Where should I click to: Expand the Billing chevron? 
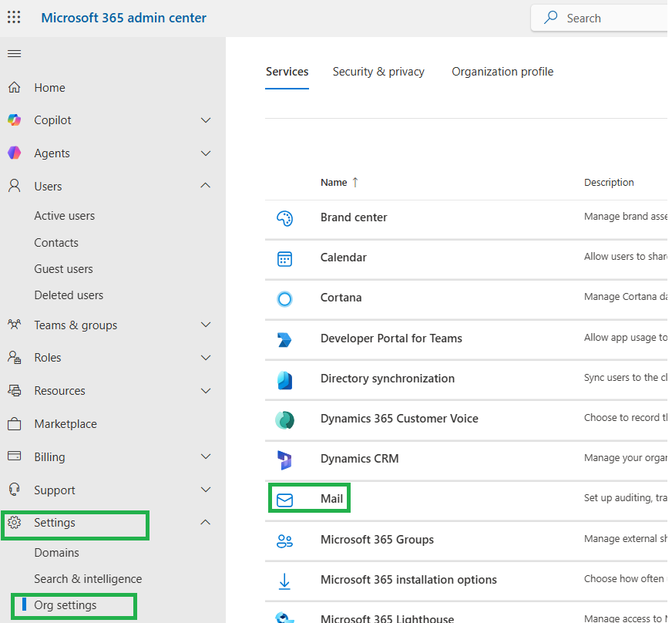[206, 456]
